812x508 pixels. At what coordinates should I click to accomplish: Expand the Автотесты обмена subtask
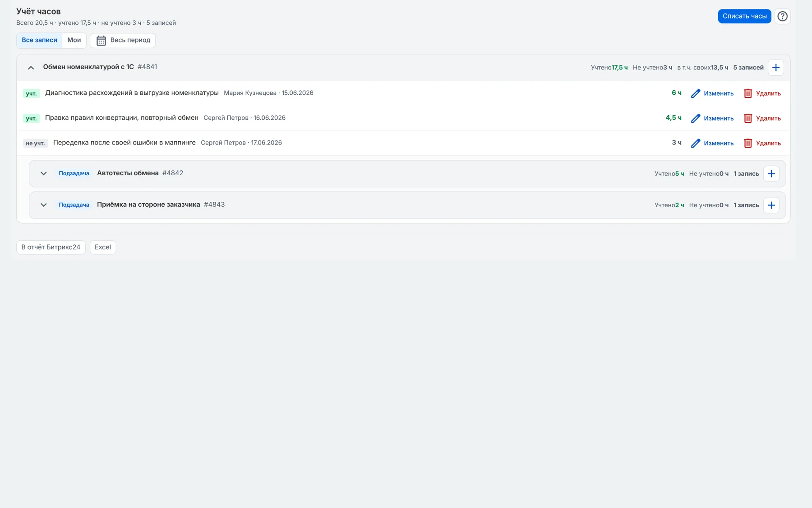click(x=43, y=173)
